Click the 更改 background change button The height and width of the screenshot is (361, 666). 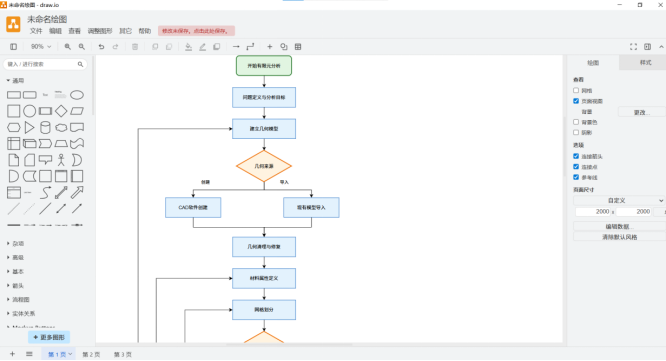(641, 112)
